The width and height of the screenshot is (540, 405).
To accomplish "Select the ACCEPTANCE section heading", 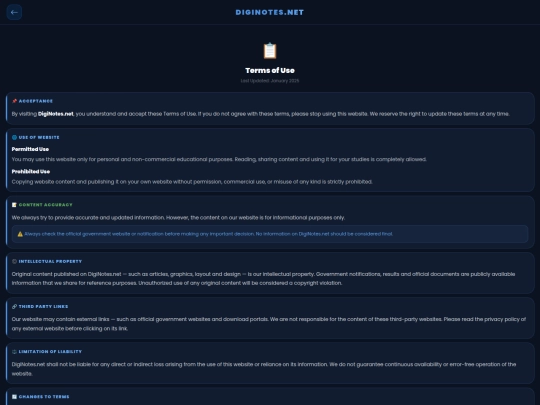I will pyautogui.click(x=36, y=101).
